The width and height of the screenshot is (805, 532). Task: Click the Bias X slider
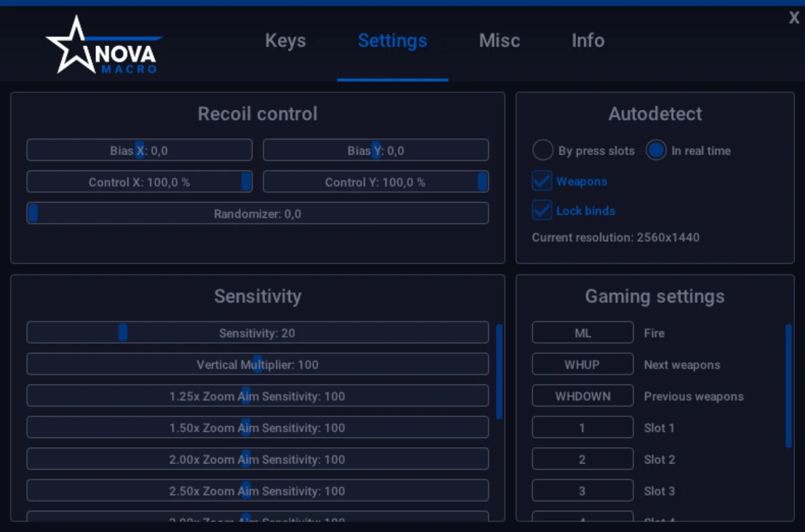pos(140,150)
